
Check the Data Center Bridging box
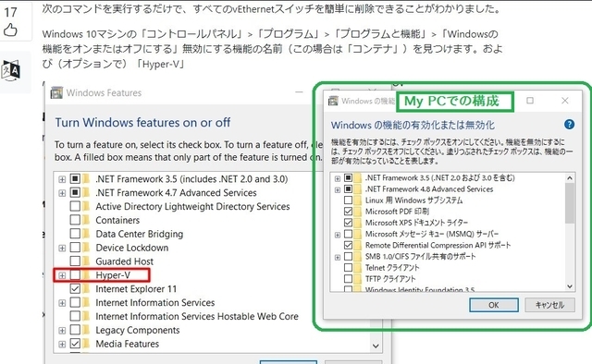click(75, 234)
